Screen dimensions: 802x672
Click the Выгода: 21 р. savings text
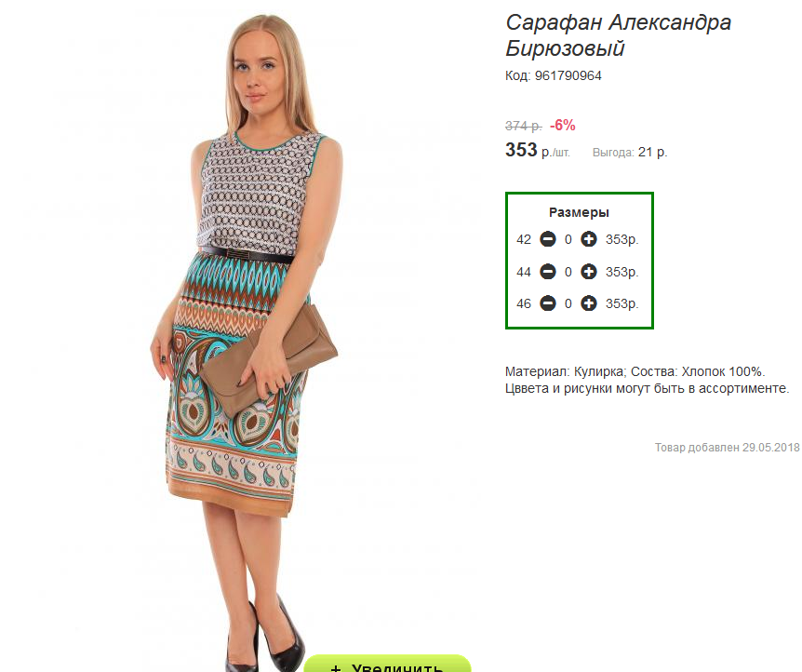[630, 152]
